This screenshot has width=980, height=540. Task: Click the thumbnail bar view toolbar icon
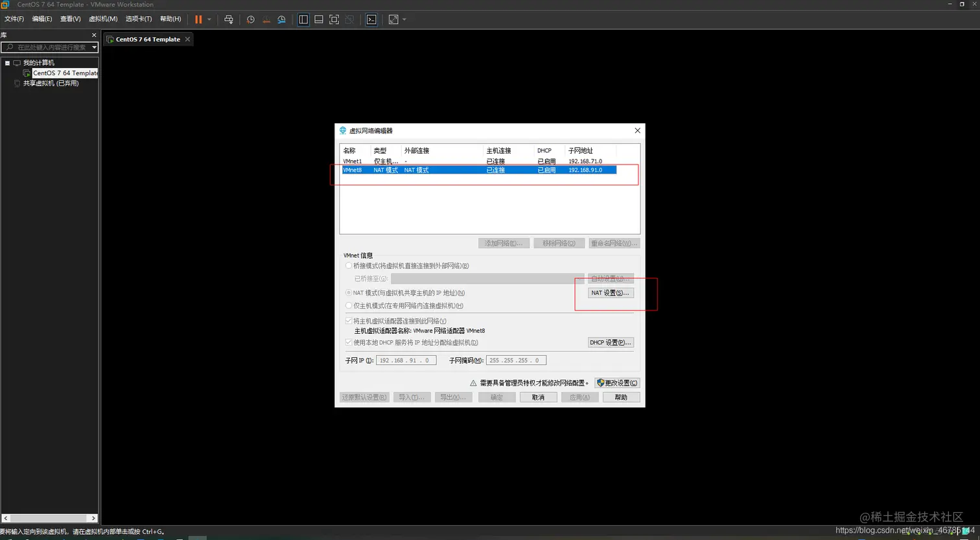tap(319, 19)
